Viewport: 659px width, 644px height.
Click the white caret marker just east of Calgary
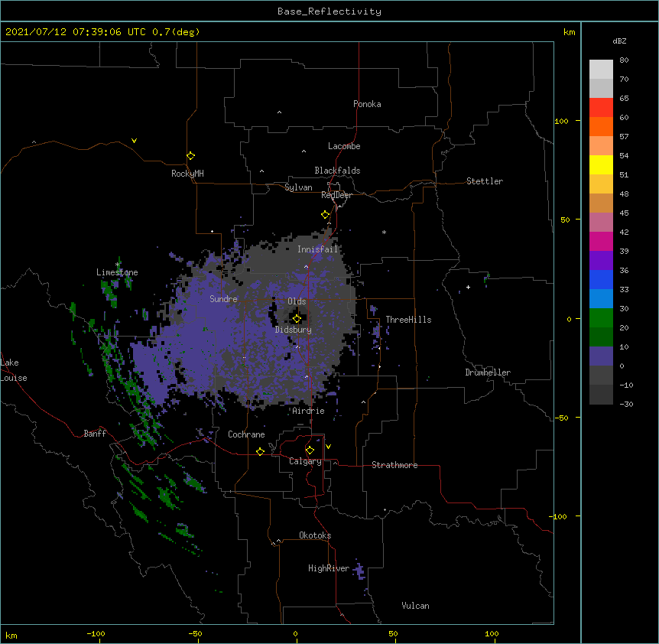coord(335,463)
